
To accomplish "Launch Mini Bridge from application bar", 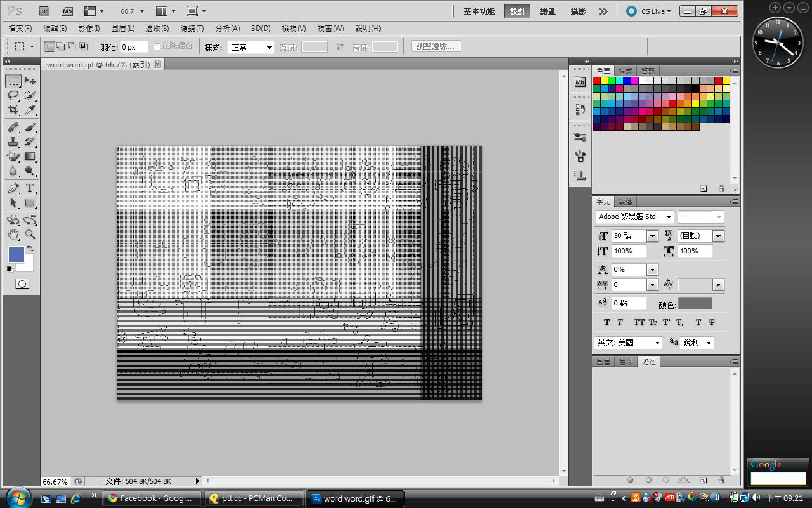I will pyautogui.click(x=67, y=11).
